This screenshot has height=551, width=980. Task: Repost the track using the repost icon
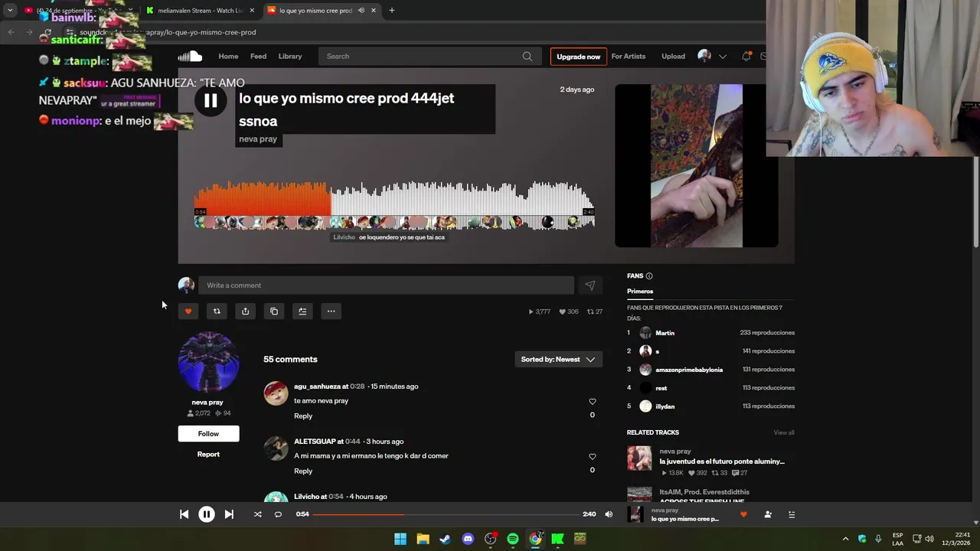217,311
